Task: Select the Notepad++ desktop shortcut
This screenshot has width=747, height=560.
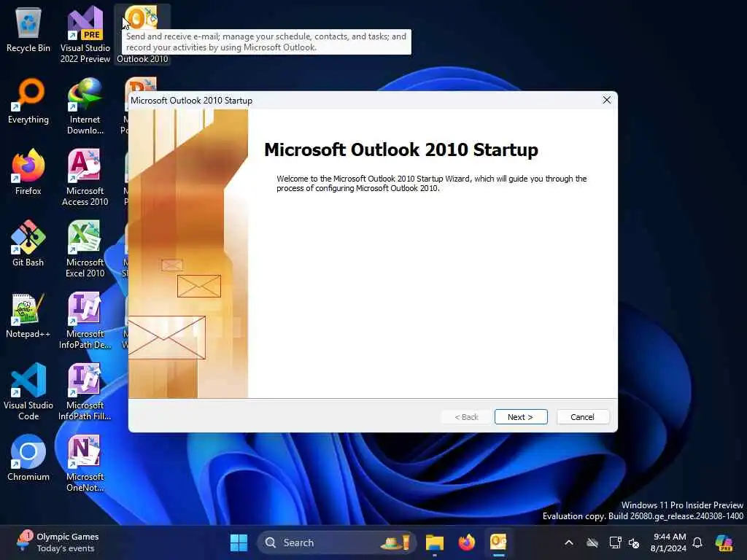Action: pos(28,316)
